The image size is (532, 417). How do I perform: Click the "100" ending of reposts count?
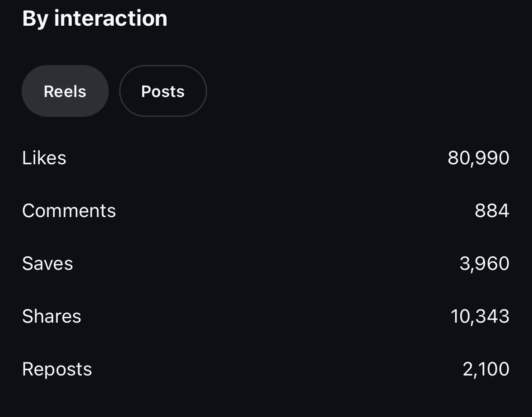point(495,369)
